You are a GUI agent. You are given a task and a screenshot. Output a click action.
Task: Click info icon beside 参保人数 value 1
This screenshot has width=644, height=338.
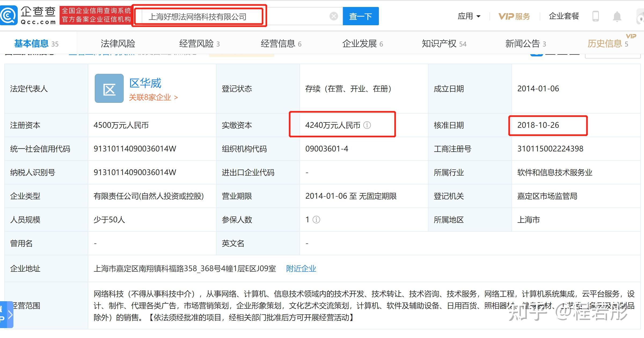(x=316, y=220)
